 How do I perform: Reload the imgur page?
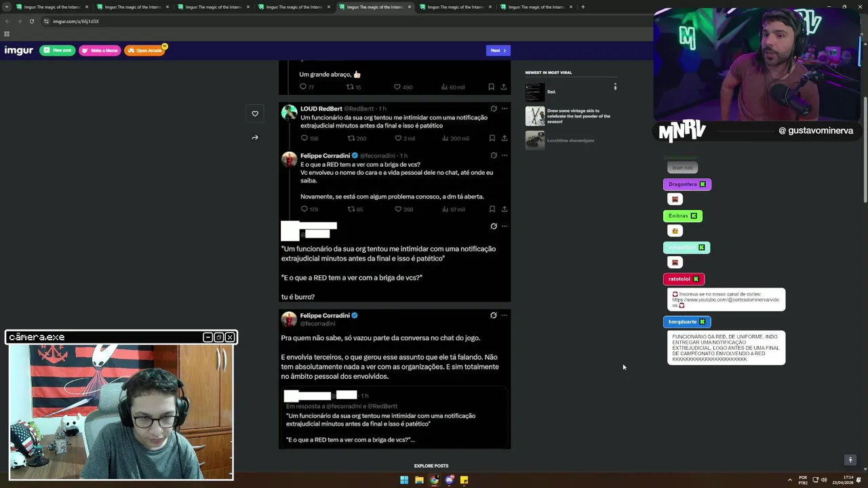tap(31, 21)
